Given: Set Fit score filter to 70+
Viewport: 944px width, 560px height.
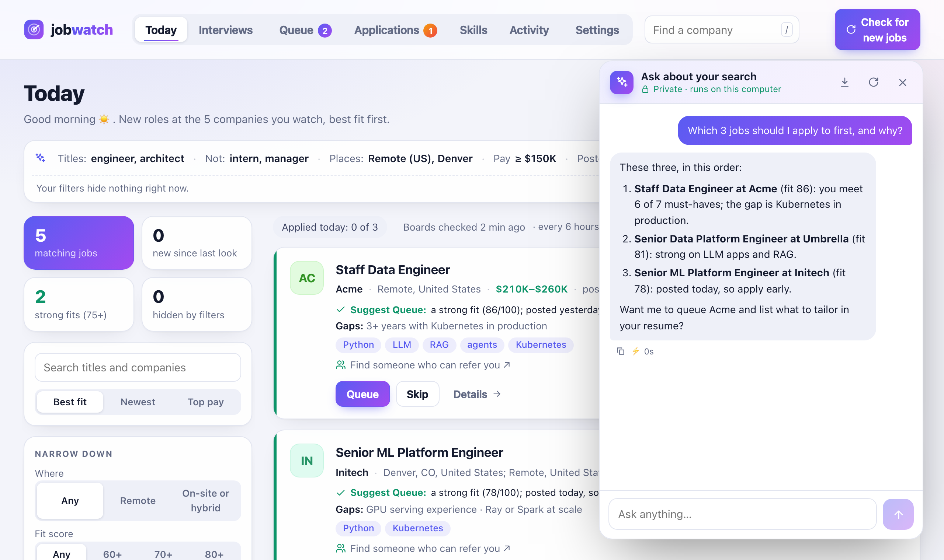Looking at the screenshot, I should 163,554.
